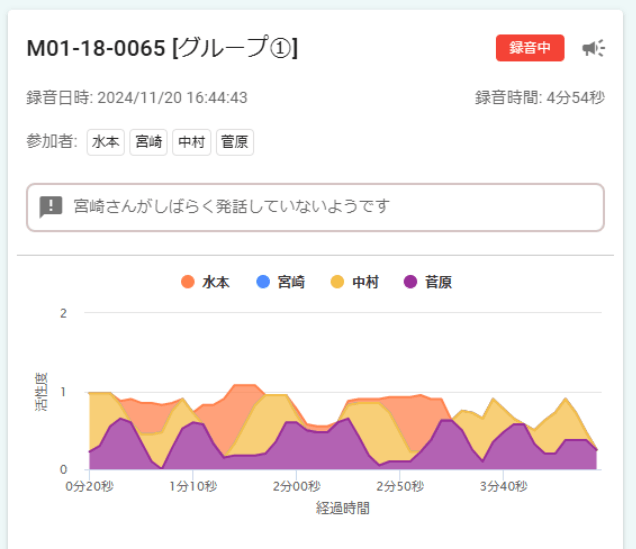Viewport: 636px width, 549px height.
Task: Click the 2分00秒 mark on the time axis
Action: pos(294,487)
